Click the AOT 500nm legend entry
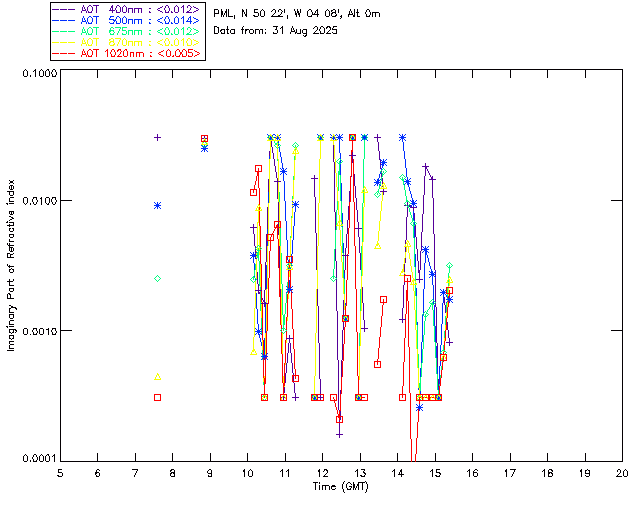The height and width of the screenshot is (512, 640). [126, 20]
